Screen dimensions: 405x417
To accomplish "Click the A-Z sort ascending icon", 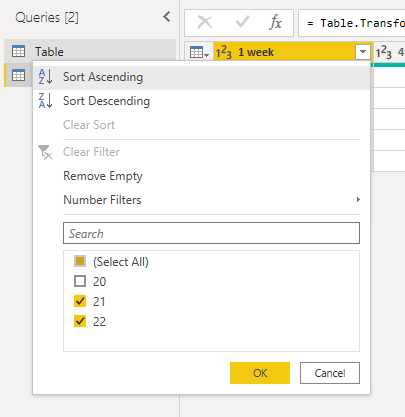I will (45, 77).
